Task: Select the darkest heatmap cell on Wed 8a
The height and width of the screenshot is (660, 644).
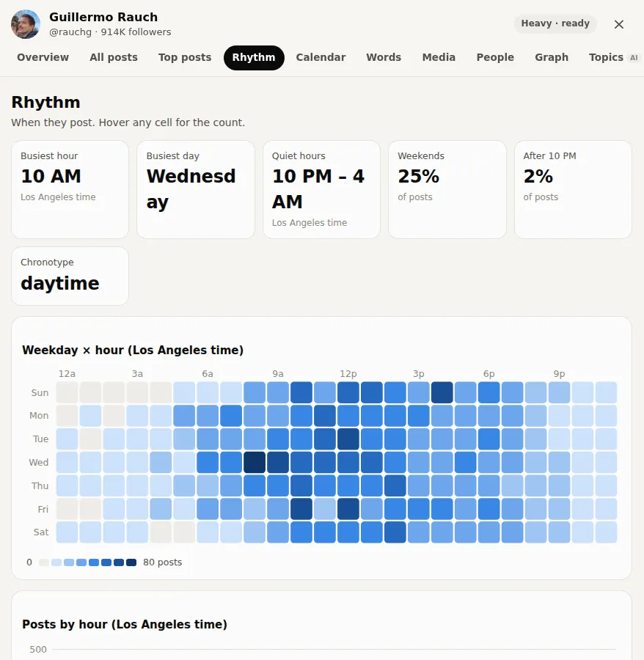Action: 255,462
